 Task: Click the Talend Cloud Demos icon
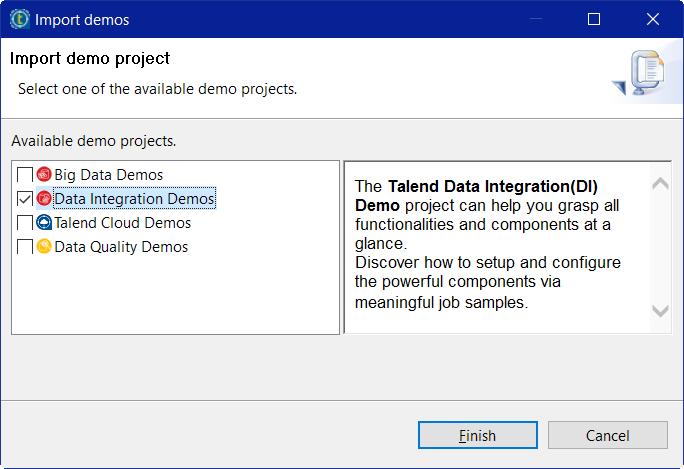point(43,223)
